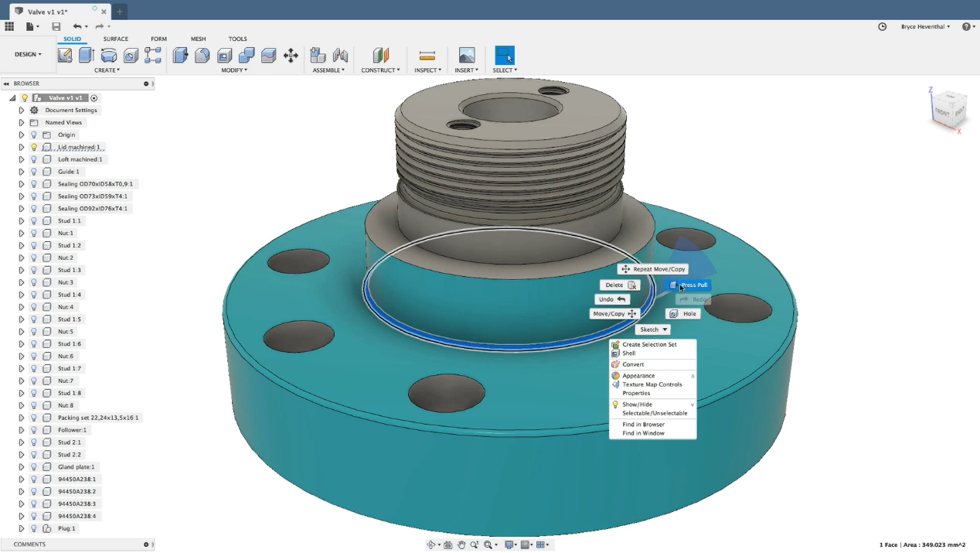Select the Extrude tool
The width and height of the screenshot is (980, 553).
pyautogui.click(x=87, y=55)
